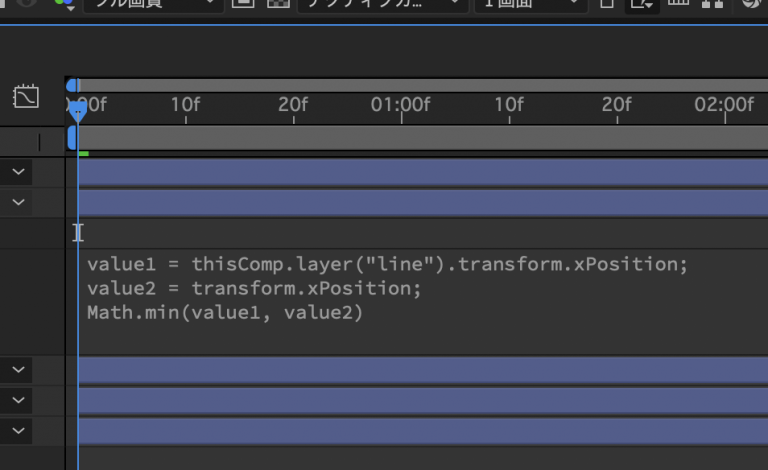Jump to 01:00f on the time ruler

401,105
